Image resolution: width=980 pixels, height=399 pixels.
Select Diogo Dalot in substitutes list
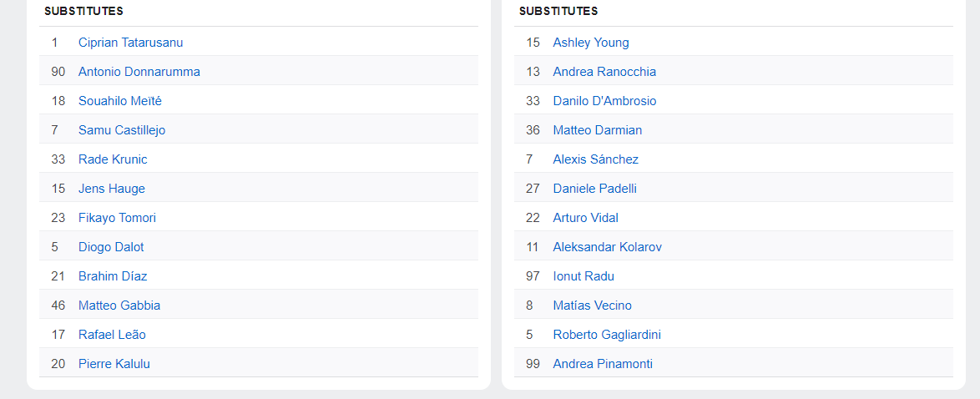coord(111,247)
